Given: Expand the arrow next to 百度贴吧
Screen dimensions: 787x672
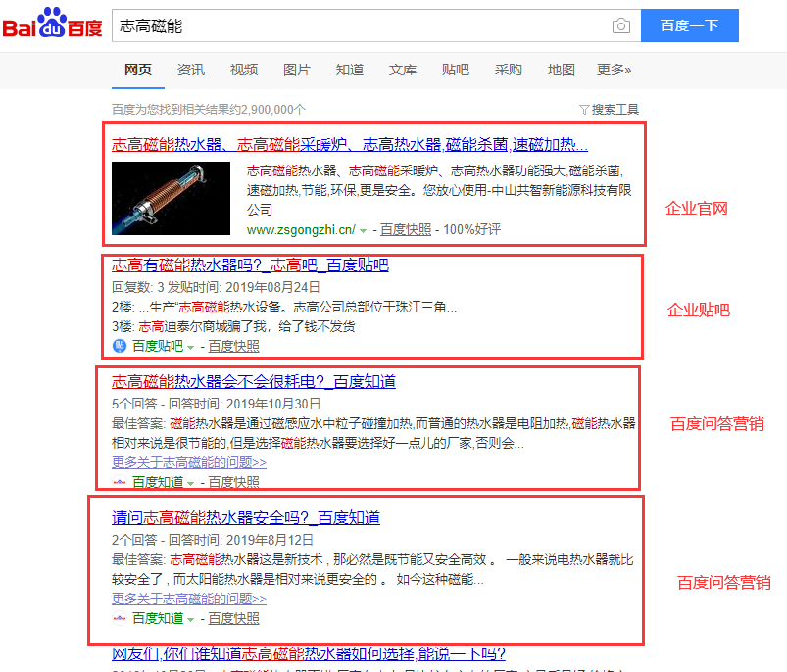Looking at the screenshot, I should click(191, 347).
